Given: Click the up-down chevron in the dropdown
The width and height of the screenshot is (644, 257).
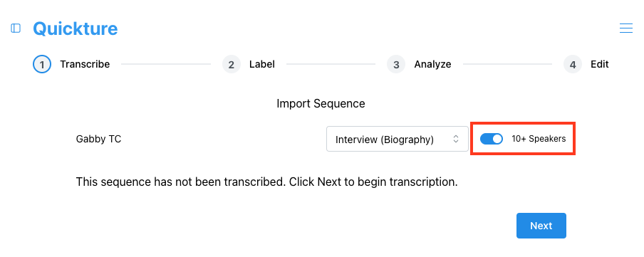Looking at the screenshot, I should coord(455,139).
